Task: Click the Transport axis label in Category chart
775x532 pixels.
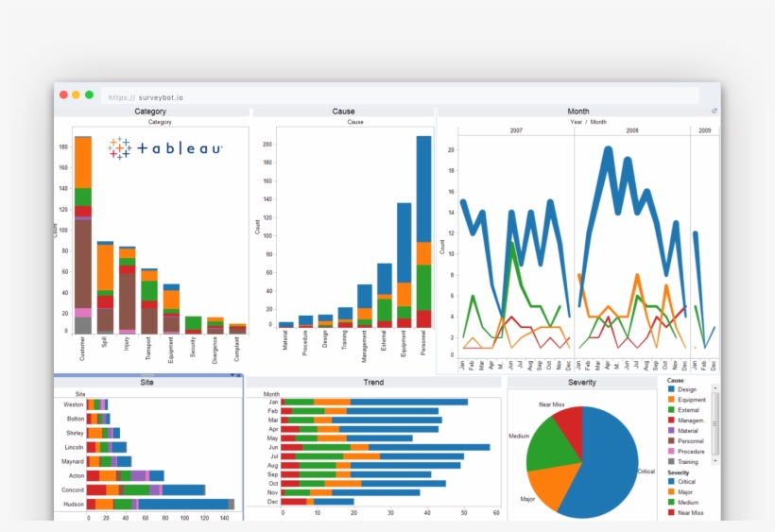Action: (x=147, y=348)
